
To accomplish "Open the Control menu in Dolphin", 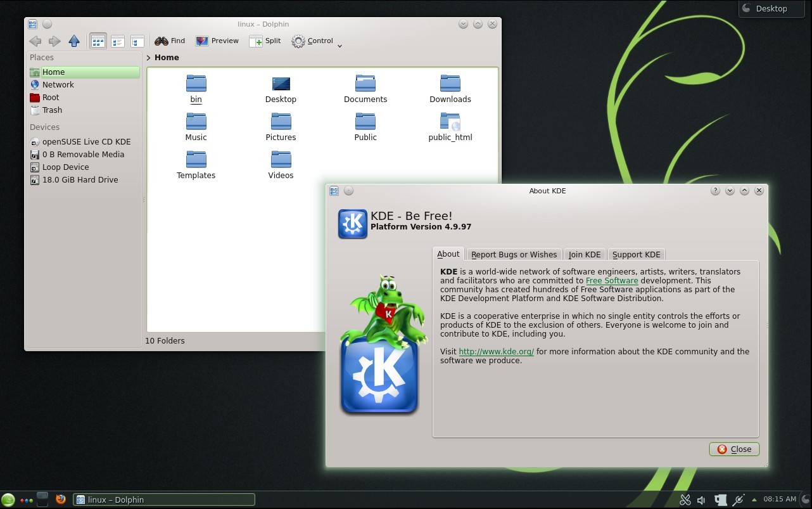I will [312, 41].
